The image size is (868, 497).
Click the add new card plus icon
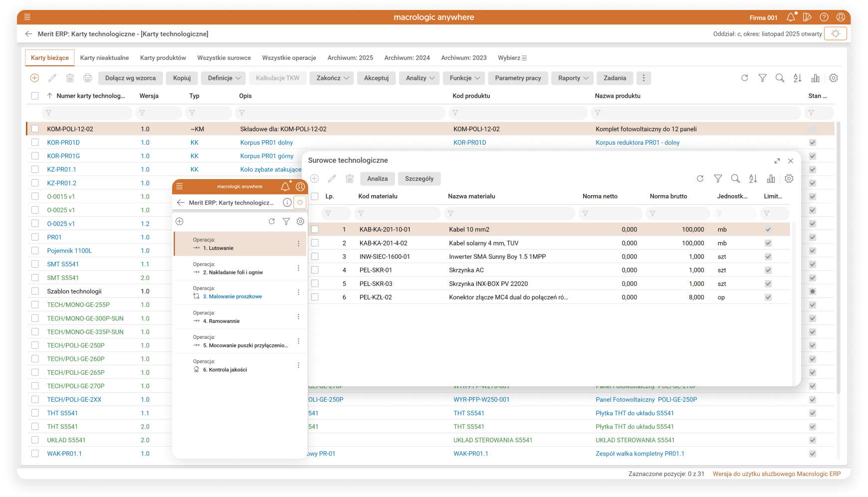pyautogui.click(x=34, y=78)
